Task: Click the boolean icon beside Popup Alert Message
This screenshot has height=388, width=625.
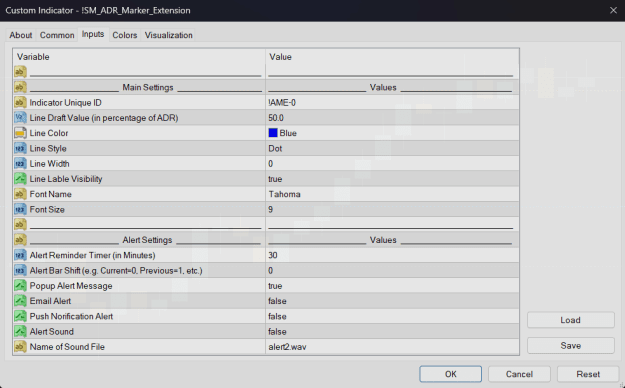Action: [x=20, y=286]
